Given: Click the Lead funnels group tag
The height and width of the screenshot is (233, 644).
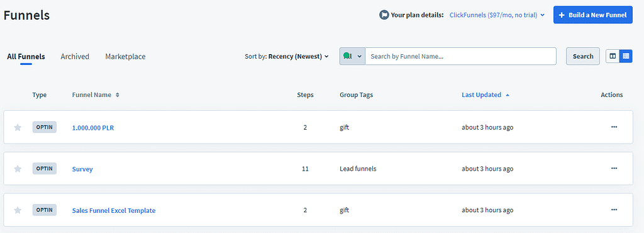Looking at the screenshot, I should tap(358, 169).
